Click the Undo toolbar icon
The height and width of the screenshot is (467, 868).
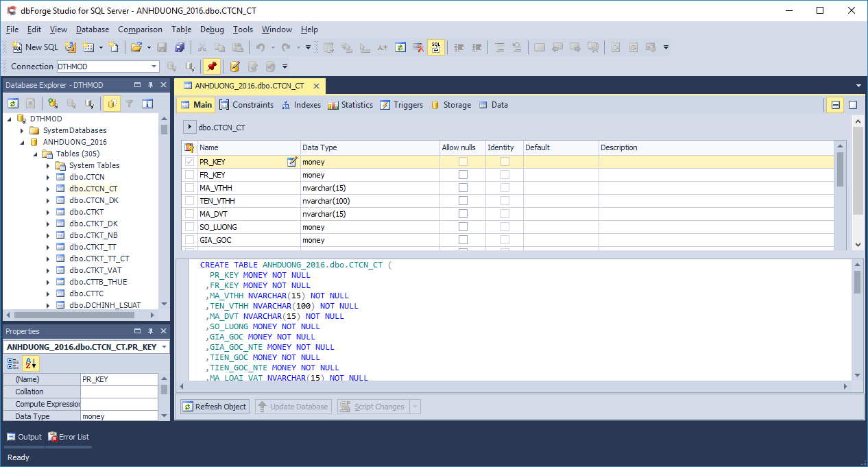point(261,47)
